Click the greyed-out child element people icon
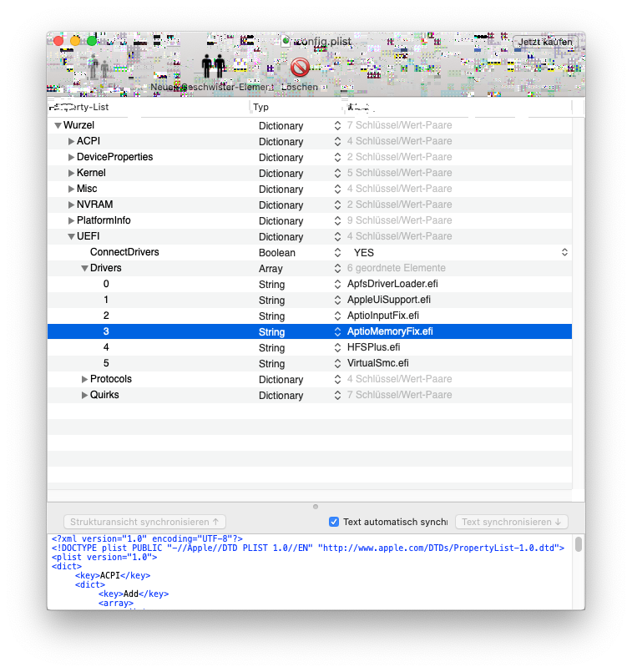 pos(99,66)
